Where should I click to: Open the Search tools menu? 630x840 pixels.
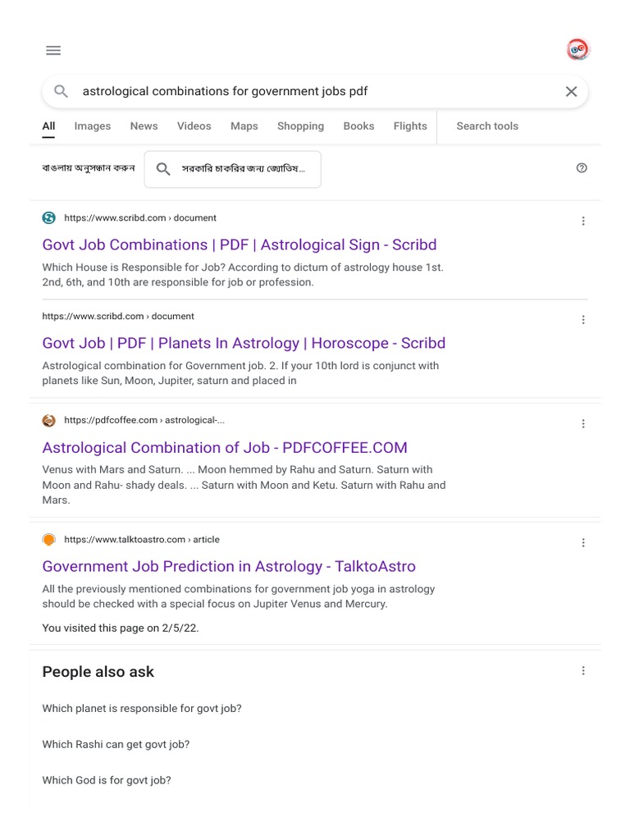point(487,126)
